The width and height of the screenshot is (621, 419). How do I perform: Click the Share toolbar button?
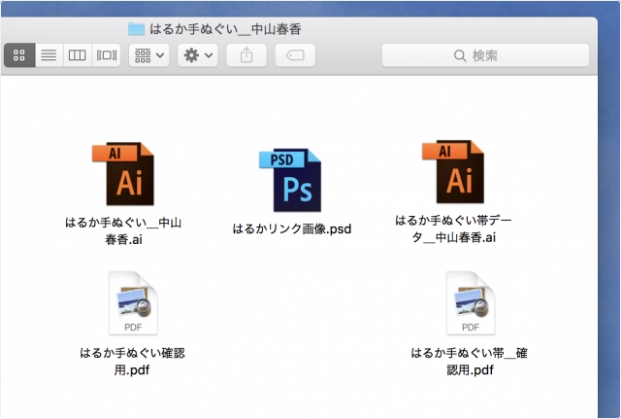tap(246, 55)
